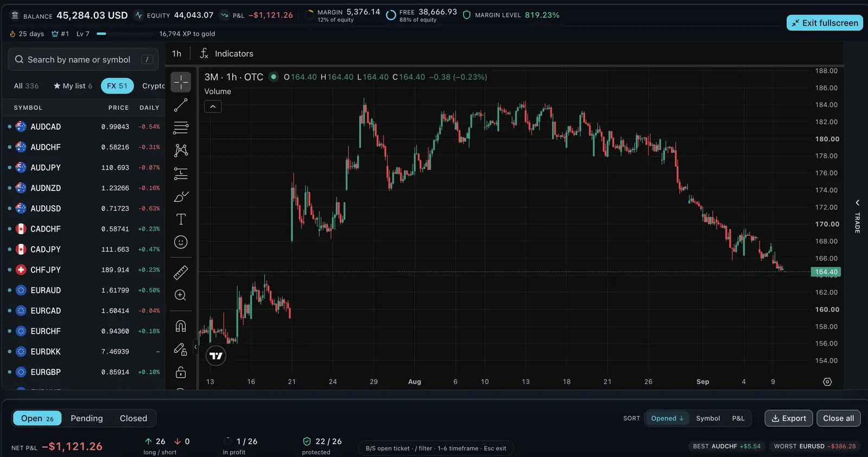
Task: Sort watchlist by DAILY column
Action: 149,107
